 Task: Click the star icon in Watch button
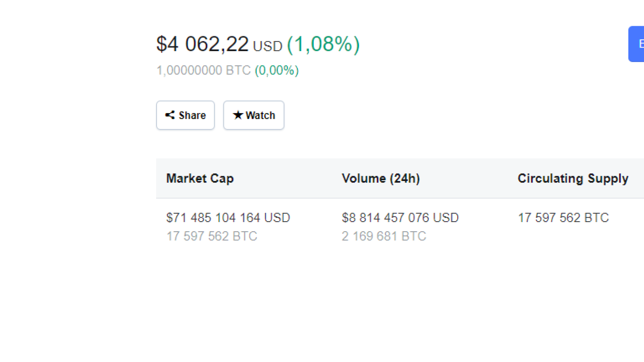click(238, 115)
